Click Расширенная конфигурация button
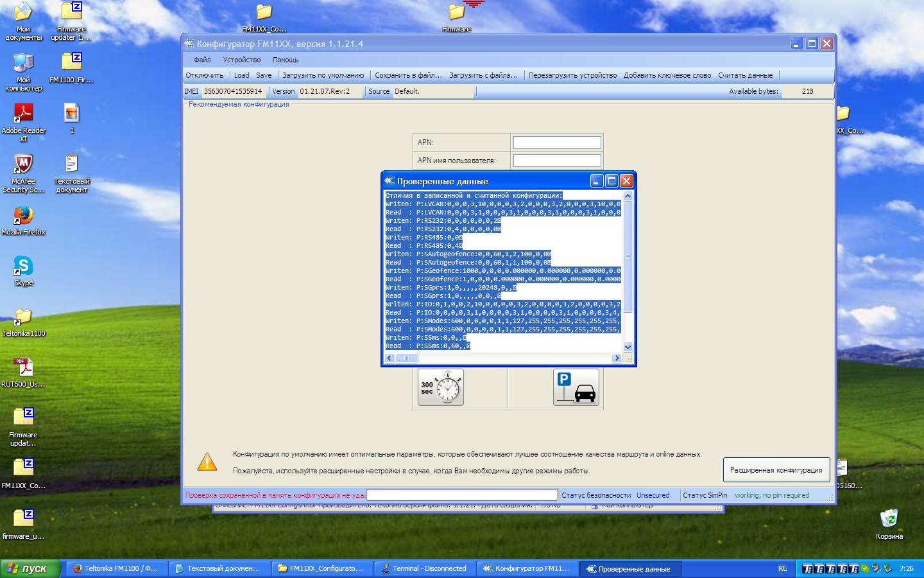Image resolution: width=924 pixels, height=578 pixels. point(776,470)
